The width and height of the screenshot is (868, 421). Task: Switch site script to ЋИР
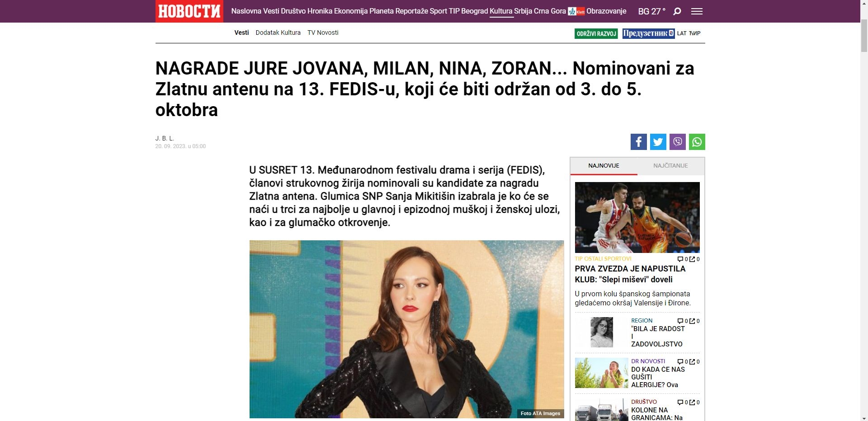coord(695,33)
